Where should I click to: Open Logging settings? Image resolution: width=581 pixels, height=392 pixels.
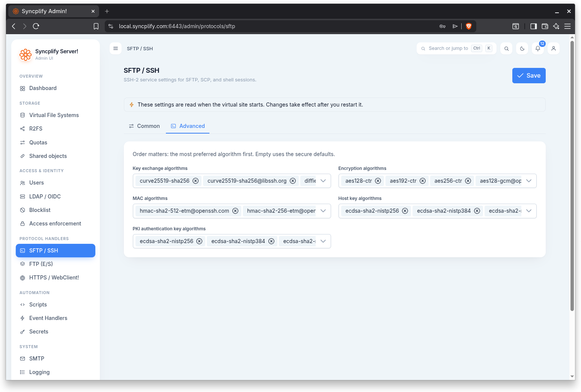56,372
